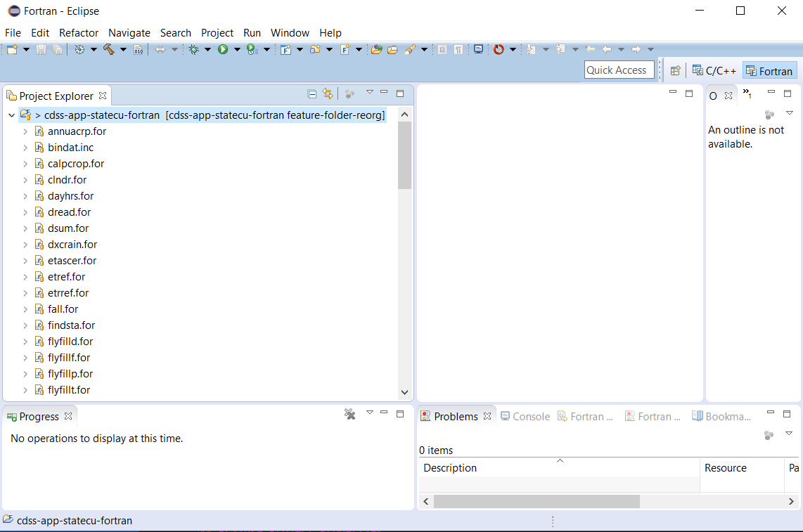Open the Run configurations dropdown arrow
Image resolution: width=803 pixels, height=532 pixels.
(236, 49)
